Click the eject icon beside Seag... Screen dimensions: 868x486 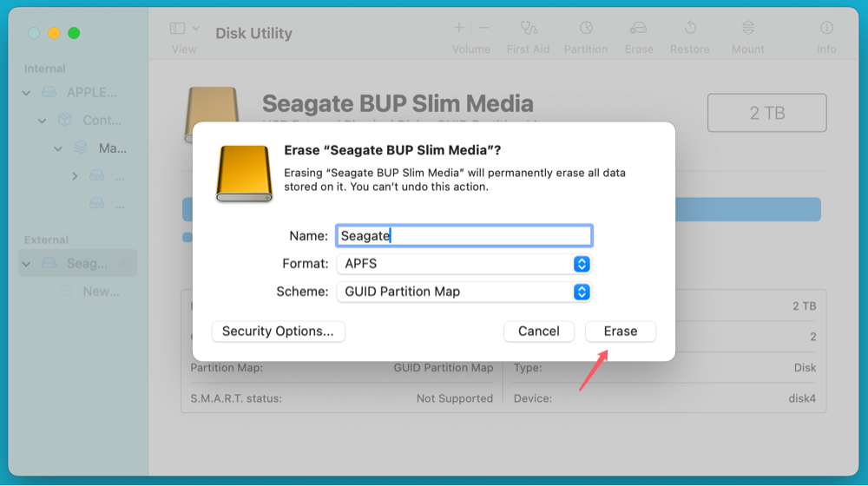coord(123,264)
